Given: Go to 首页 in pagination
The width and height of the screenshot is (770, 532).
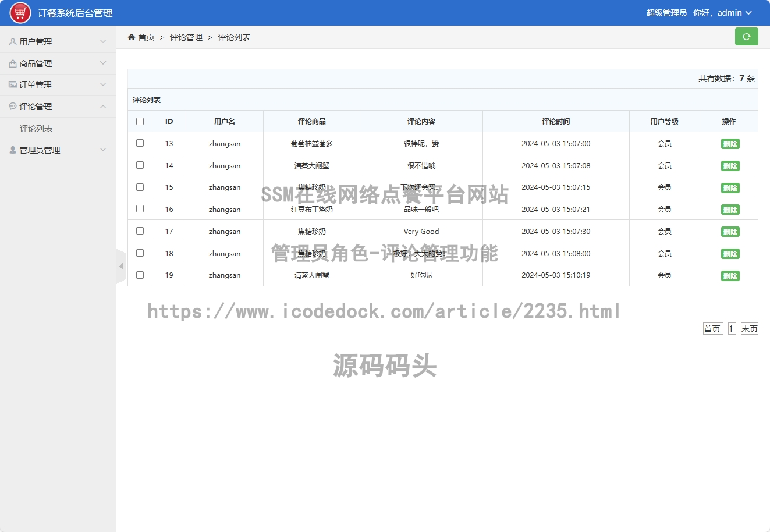Looking at the screenshot, I should pos(712,329).
